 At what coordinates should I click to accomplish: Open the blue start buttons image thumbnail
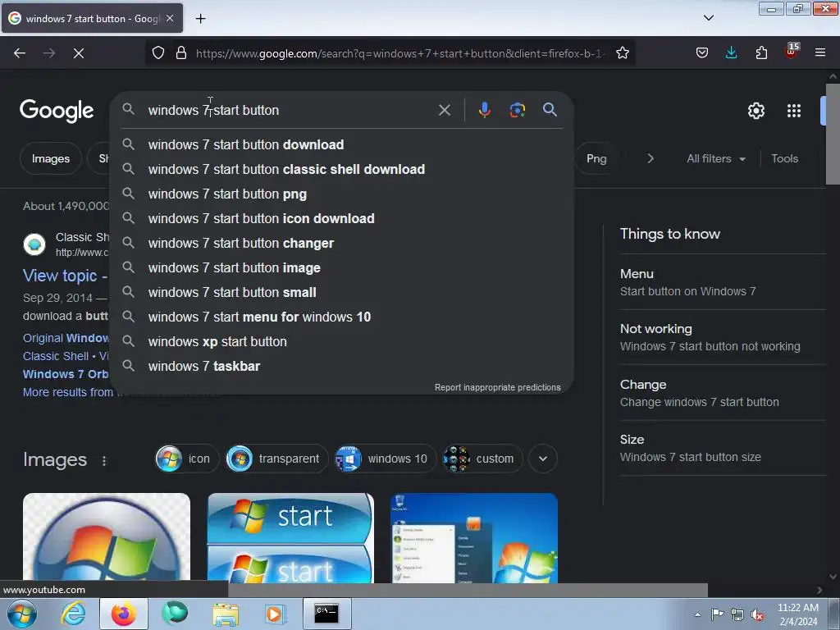[x=290, y=537]
